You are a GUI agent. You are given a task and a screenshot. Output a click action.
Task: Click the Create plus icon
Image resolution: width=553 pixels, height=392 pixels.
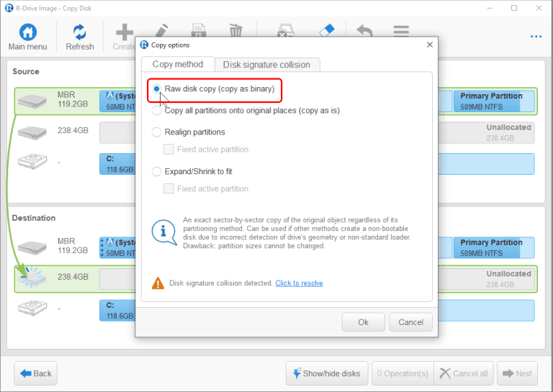click(124, 32)
